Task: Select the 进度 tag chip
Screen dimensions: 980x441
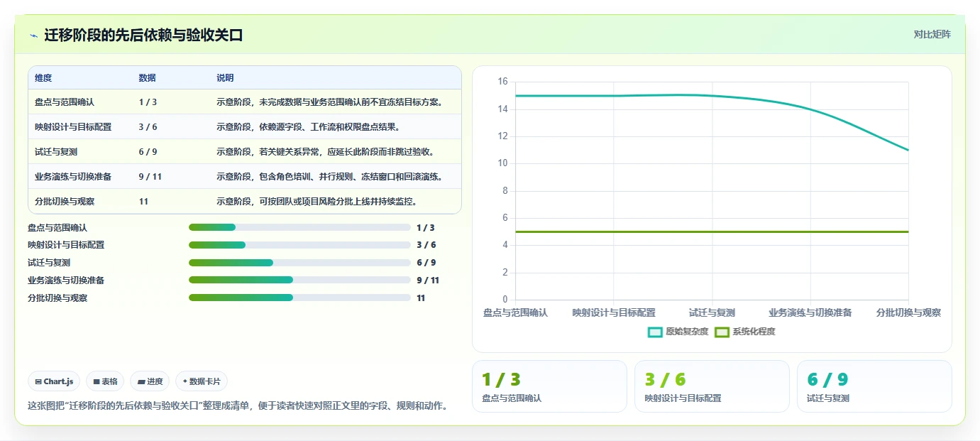Action: pos(150,381)
